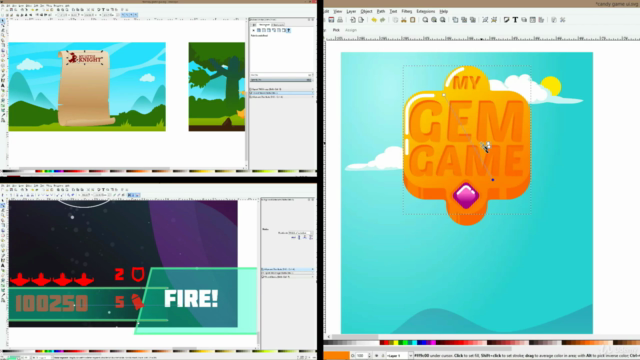Open XML editor icon in candy game toolbar
The image size is (640, 360).
(533, 20)
